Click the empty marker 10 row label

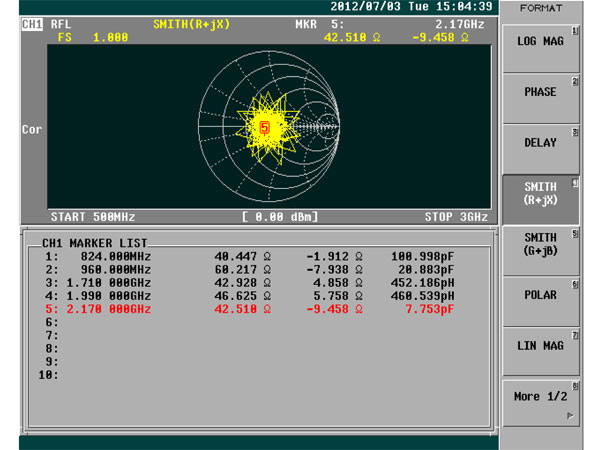(x=49, y=375)
